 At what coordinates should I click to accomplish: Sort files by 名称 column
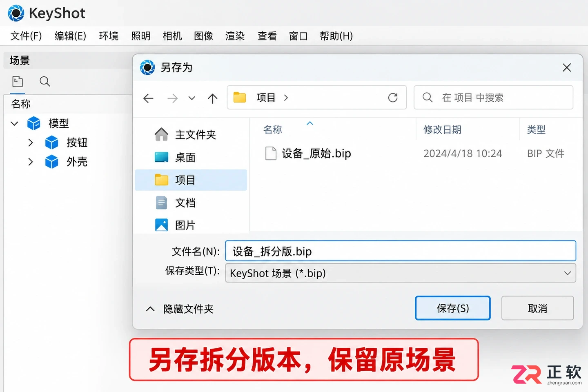click(273, 130)
